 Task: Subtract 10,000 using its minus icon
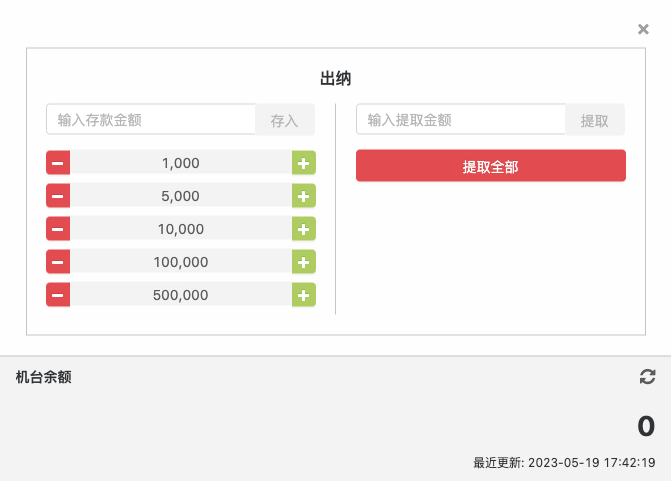click(x=58, y=229)
